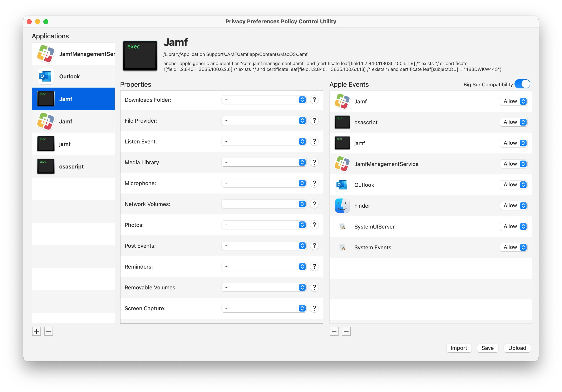Click the System Events icon in Apple Events
The width and height of the screenshot is (562, 392).
coord(343,248)
